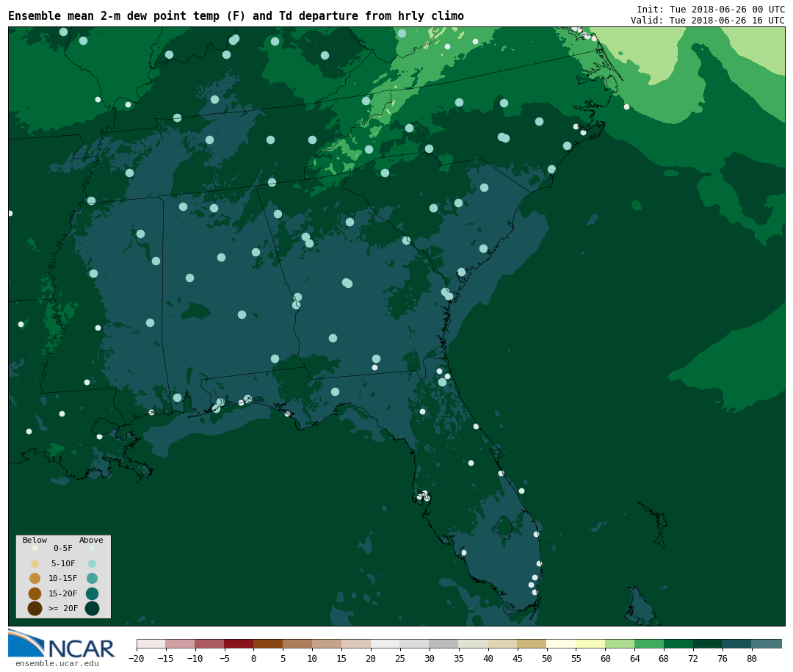Pick the colorbar segment from -15 to -10
Screen dimensions: 793x672
pyautogui.click(x=181, y=643)
